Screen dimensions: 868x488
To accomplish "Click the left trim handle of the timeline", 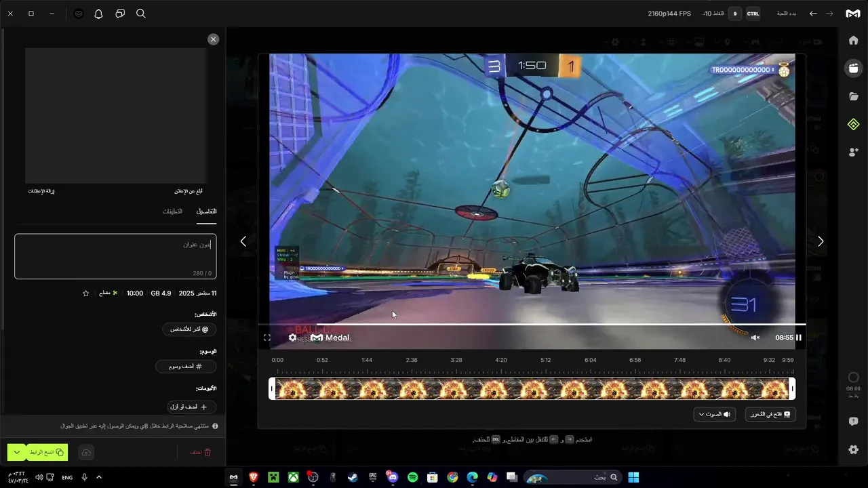I will (272, 388).
